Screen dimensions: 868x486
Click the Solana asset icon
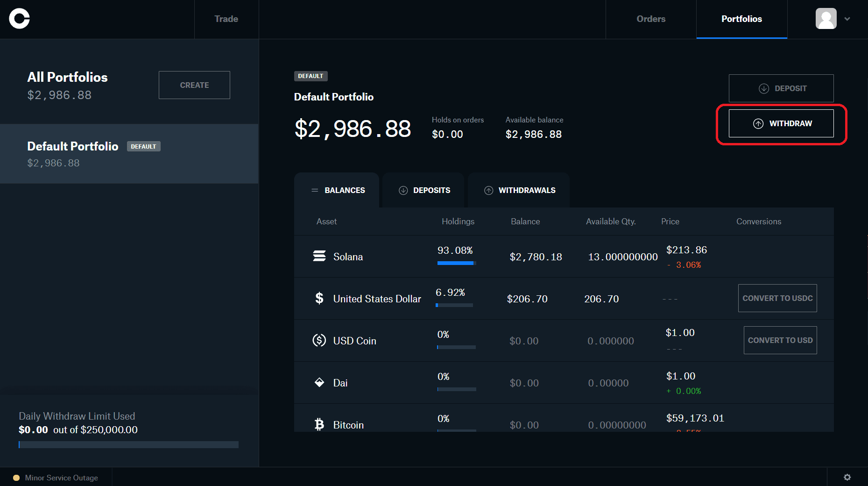coord(319,256)
